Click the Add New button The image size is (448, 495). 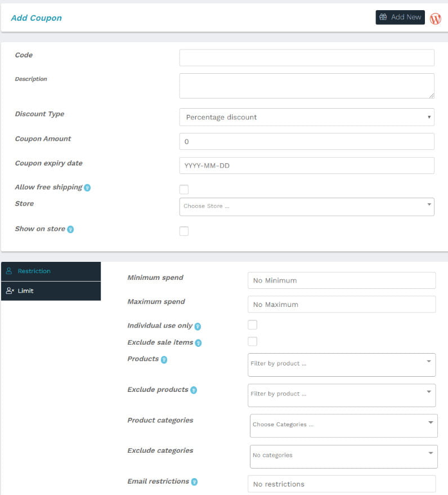click(x=400, y=17)
